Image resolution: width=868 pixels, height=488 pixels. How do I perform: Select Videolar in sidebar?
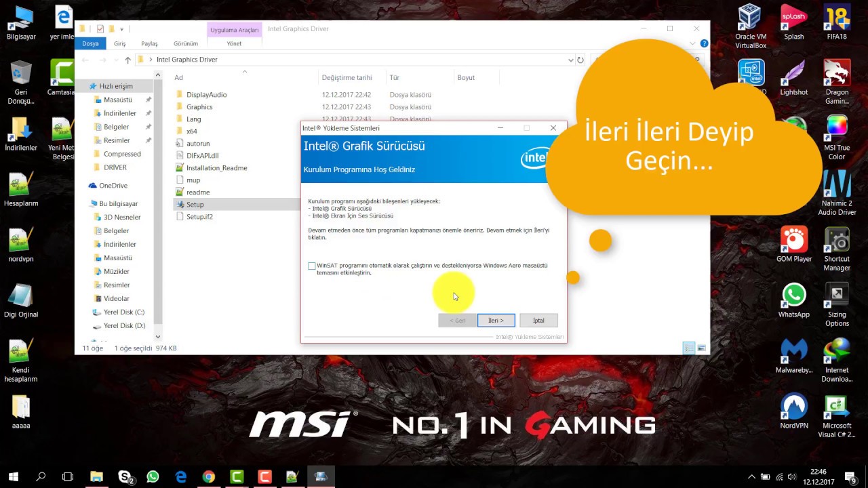click(x=117, y=298)
